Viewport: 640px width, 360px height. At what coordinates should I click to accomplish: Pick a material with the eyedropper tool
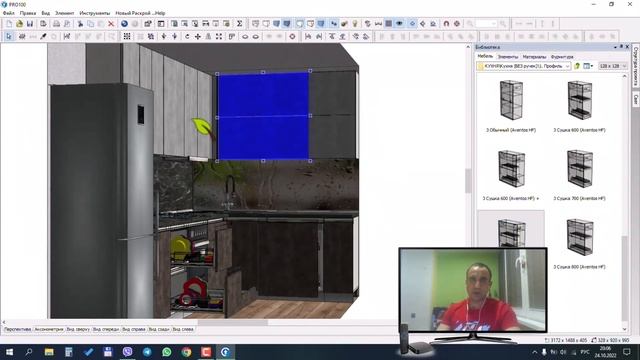(x=43, y=36)
